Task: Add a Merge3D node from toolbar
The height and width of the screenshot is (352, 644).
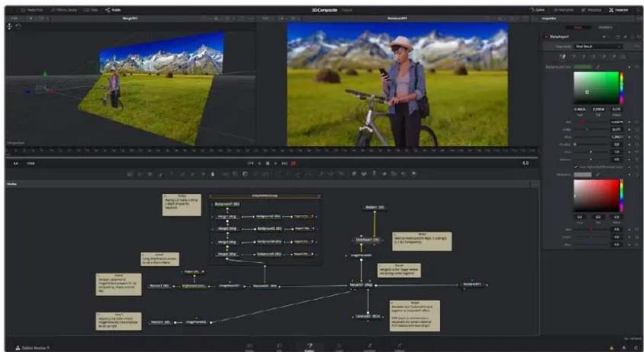Action: tap(384, 174)
